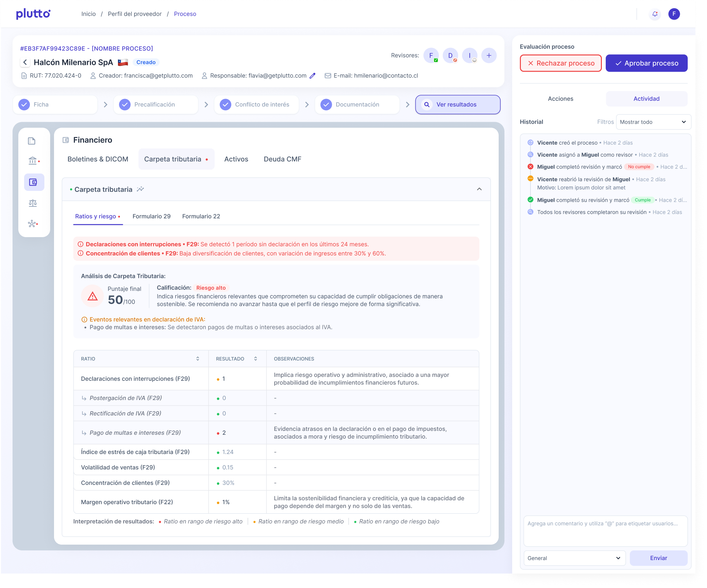Open the Mostrar todo filter dropdown
The height and width of the screenshot is (588, 707).
(x=653, y=122)
